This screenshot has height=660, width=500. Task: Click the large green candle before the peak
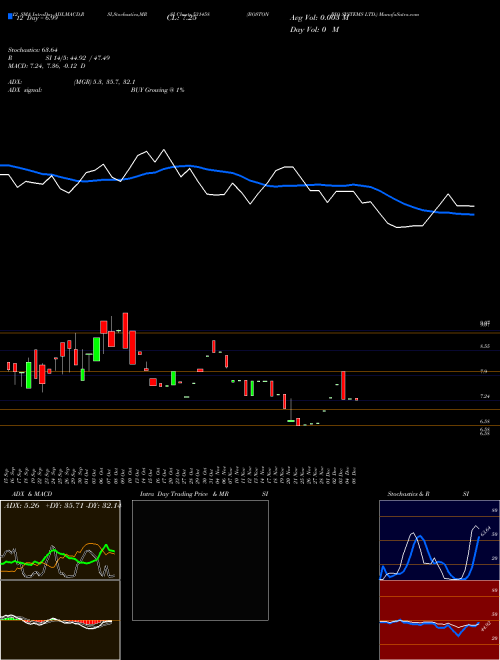coord(96,349)
